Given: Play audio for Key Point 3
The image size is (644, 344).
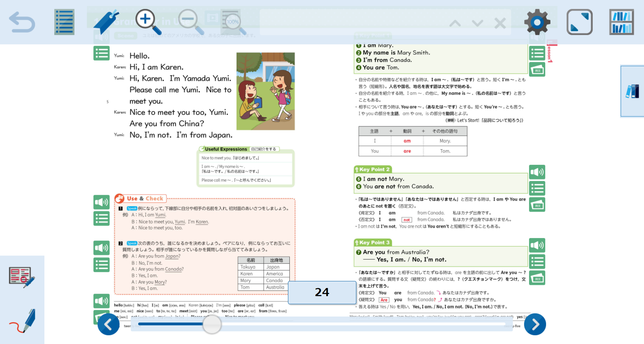Looking at the screenshot, I should pos(537,245).
